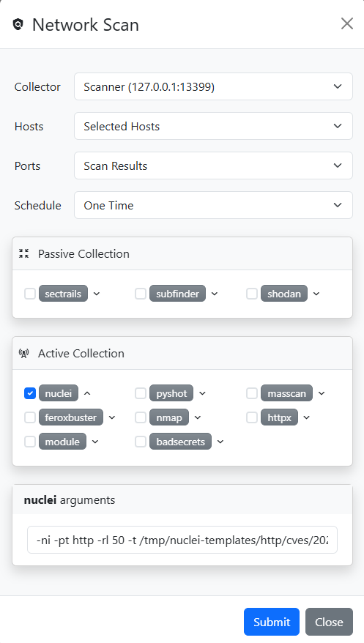The height and width of the screenshot is (643, 364).
Task: Click the nuclei arguments text field
Action: click(182, 540)
